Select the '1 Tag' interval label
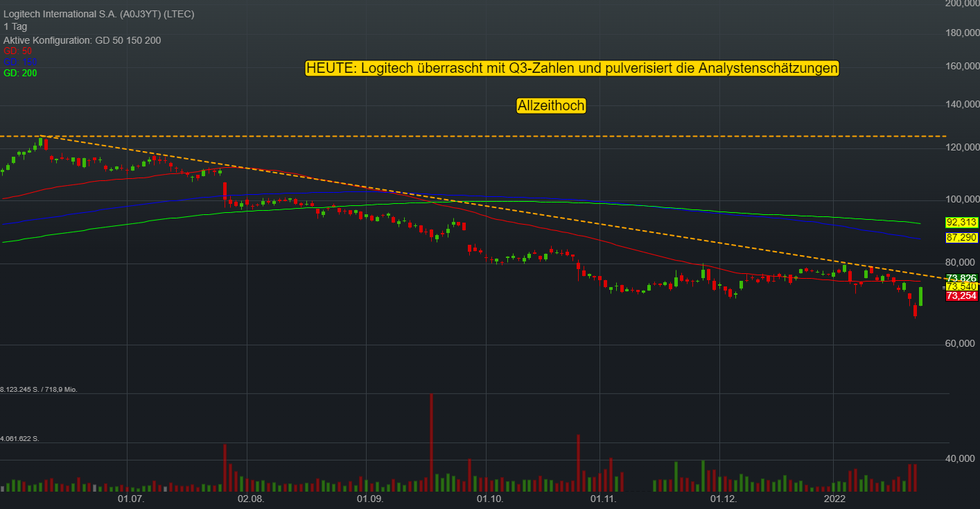 click(15, 26)
